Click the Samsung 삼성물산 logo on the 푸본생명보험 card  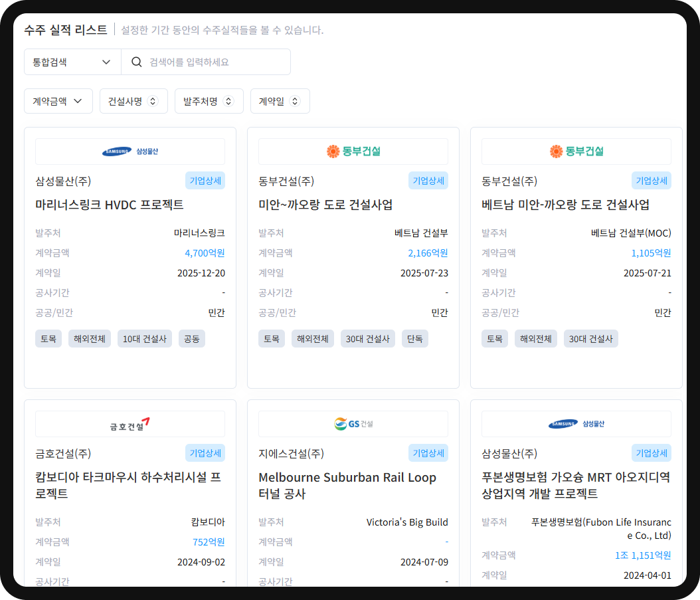coord(576,424)
